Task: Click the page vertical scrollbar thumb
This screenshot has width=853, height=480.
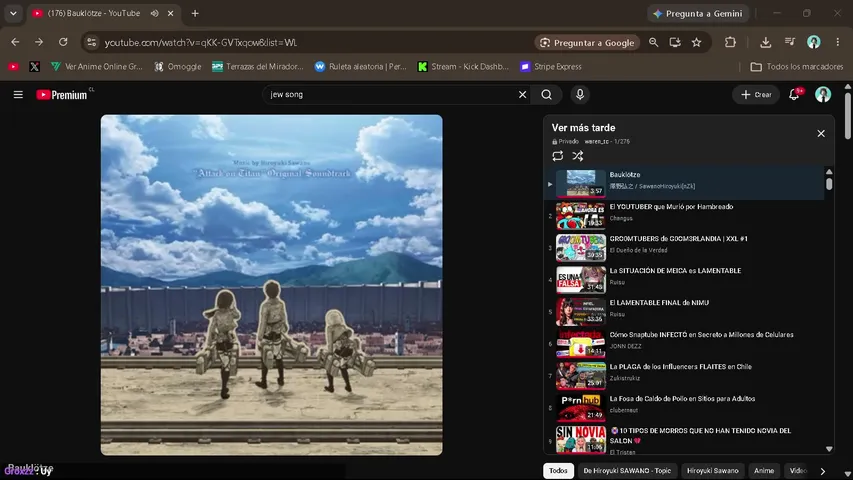Action: point(848,115)
